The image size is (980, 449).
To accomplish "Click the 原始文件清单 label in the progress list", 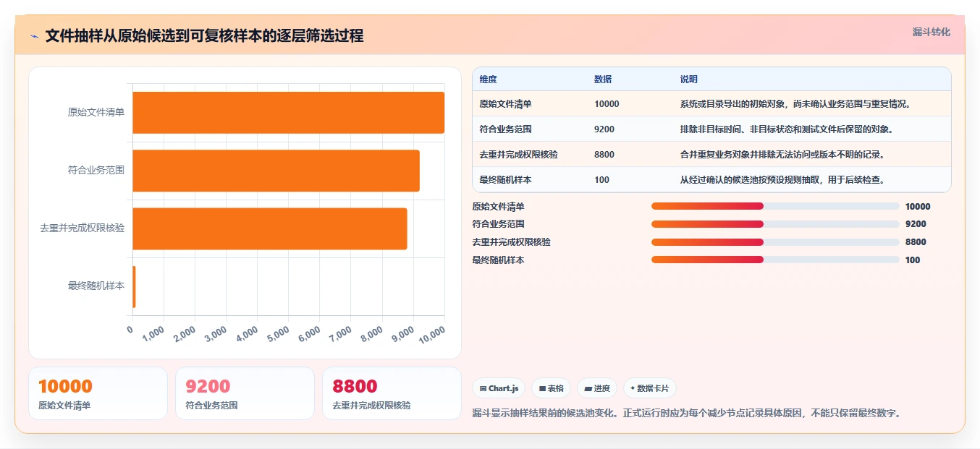I will 498,206.
